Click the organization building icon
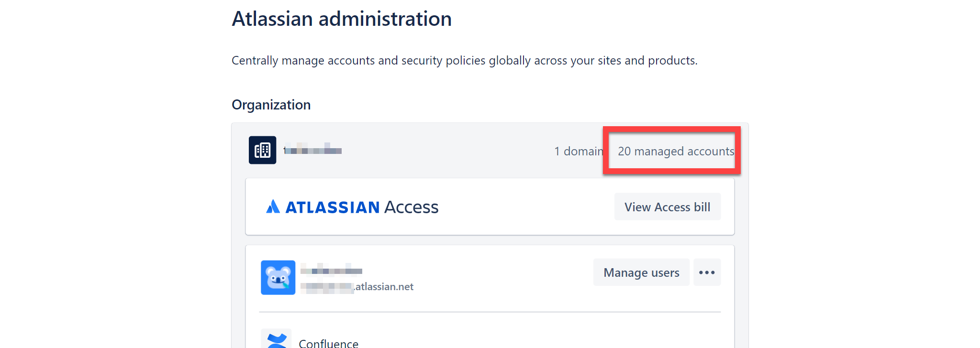 point(262,150)
